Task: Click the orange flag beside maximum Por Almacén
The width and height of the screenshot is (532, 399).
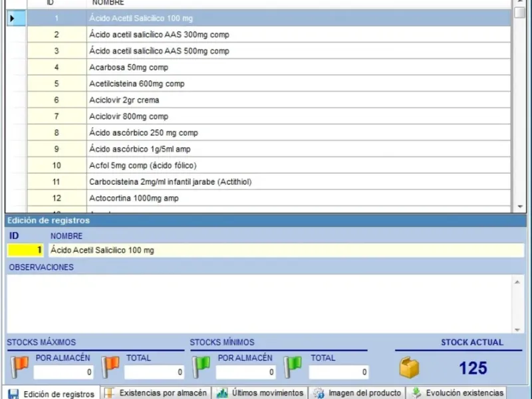Action: pyautogui.click(x=19, y=367)
